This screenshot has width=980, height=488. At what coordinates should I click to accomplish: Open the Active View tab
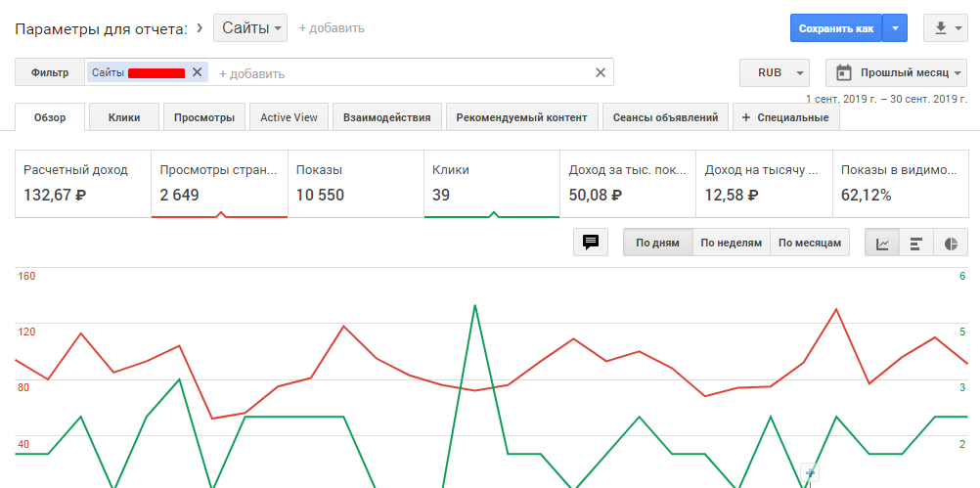coord(289,117)
